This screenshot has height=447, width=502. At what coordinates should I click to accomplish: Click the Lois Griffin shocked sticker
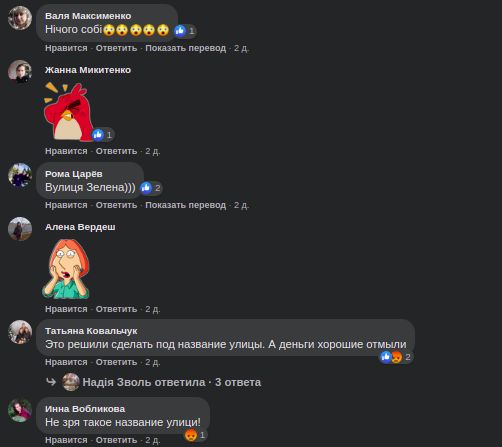(x=66, y=269)
